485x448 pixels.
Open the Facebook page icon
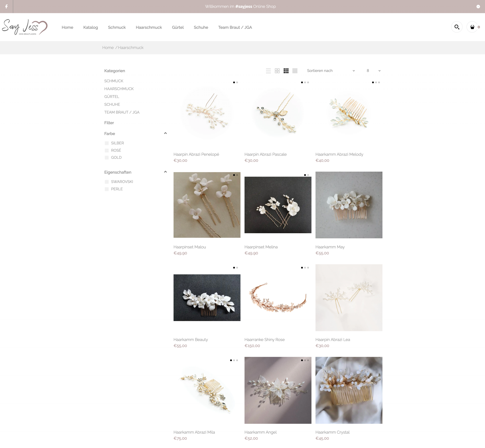point(6,7)
